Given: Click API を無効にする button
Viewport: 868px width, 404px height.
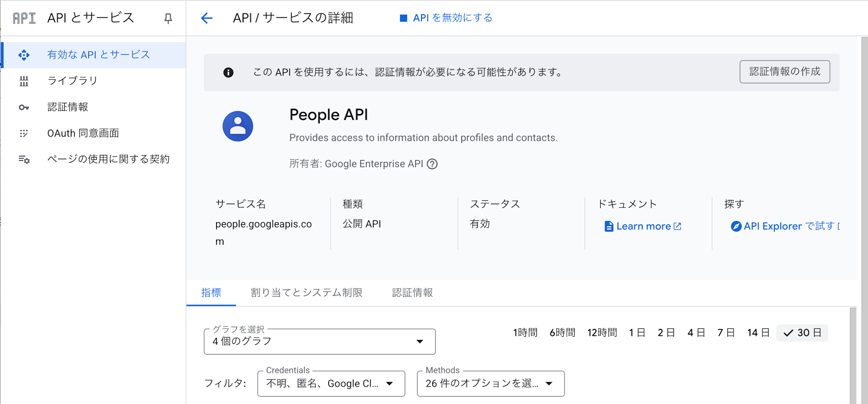Looking at the screenshot, I should click(446, 18).
